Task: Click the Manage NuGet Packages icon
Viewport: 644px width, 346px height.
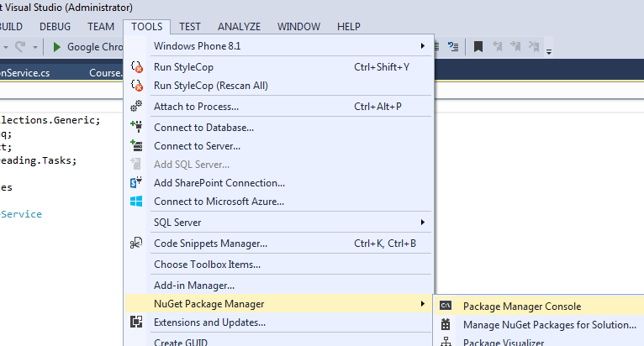Action: coord(446,325)
